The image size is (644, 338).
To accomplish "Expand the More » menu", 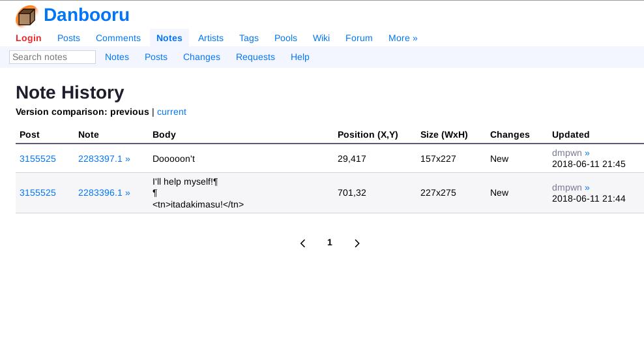I will tap(403, 38).
